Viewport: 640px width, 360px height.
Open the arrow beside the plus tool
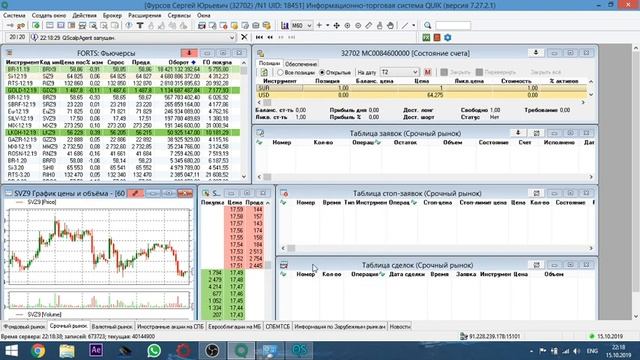pos(327,25)
